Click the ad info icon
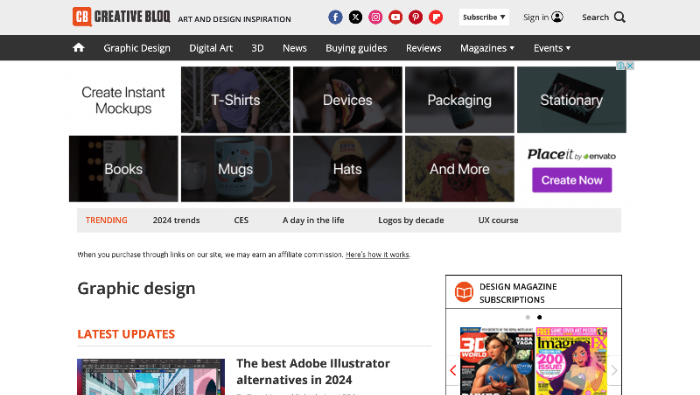The height and width of the screenshot is (395, 700). coord(621,66)
